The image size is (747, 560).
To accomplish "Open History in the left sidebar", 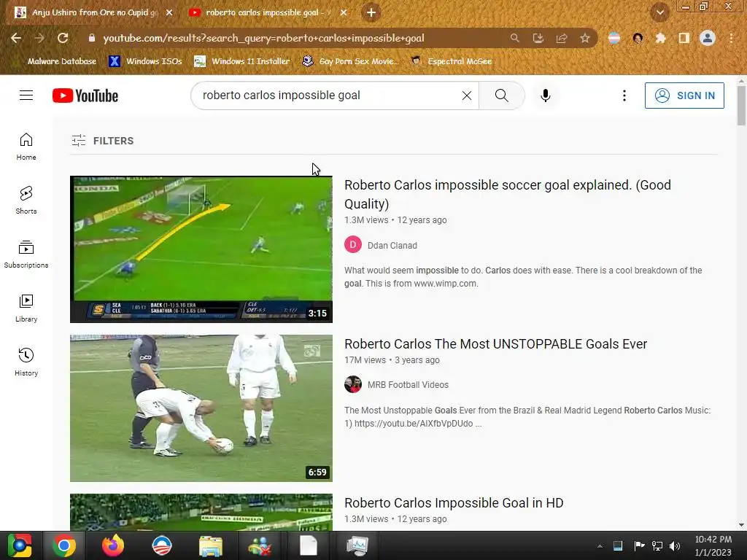I will (26, 362).
